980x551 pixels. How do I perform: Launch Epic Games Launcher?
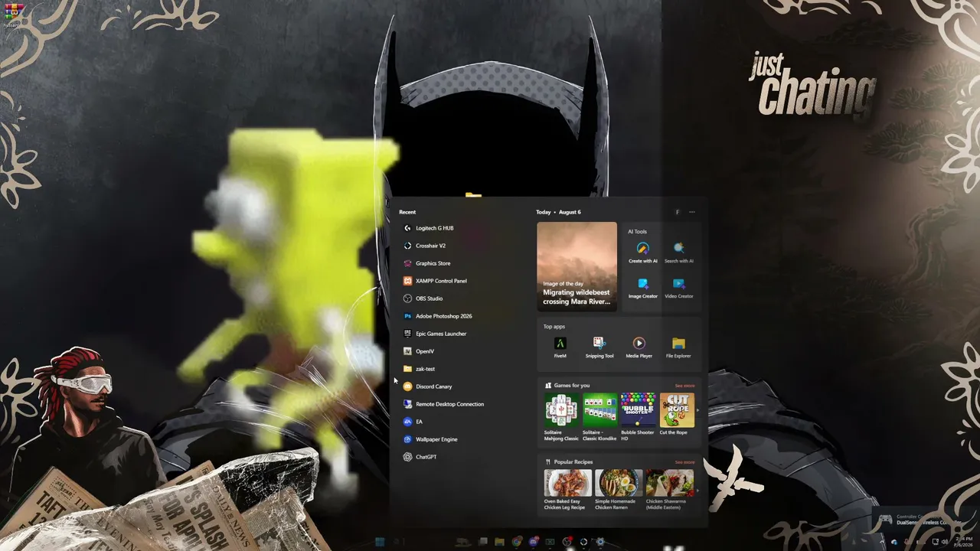click(x=435, y=334)
